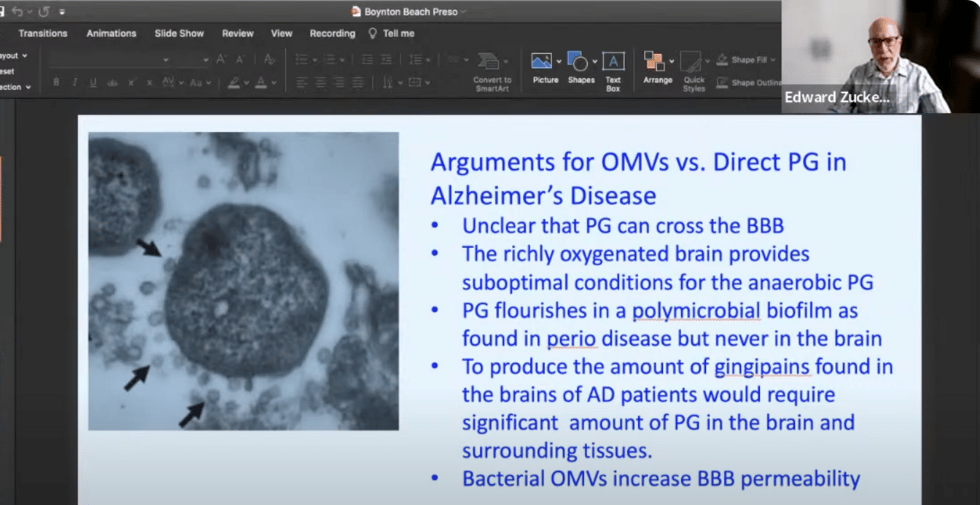Click the Bullets list icon
This screenshot has width=980, height=505.
(x=301, y=59)
